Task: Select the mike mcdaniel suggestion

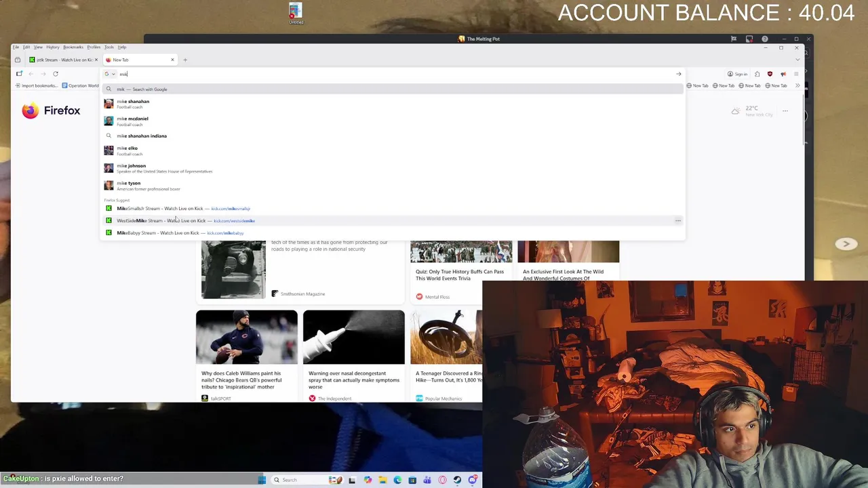Action: pyautogui.click(x=393, y=121)
